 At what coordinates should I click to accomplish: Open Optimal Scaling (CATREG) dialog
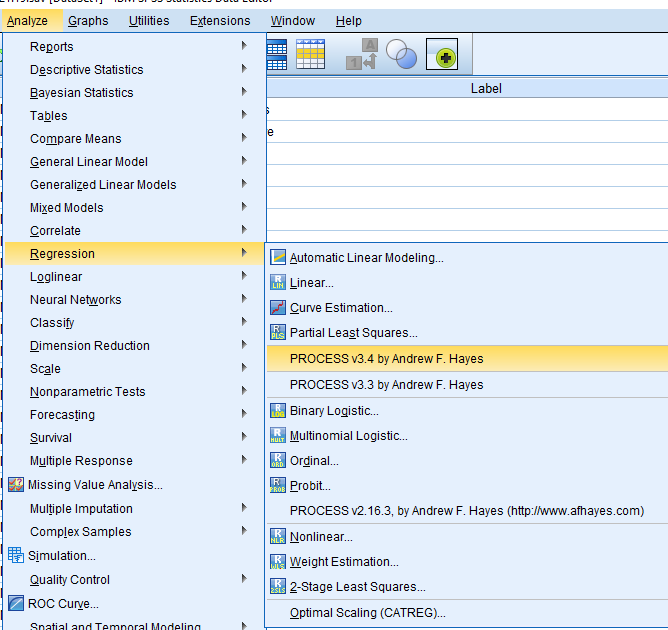[467, 613]
